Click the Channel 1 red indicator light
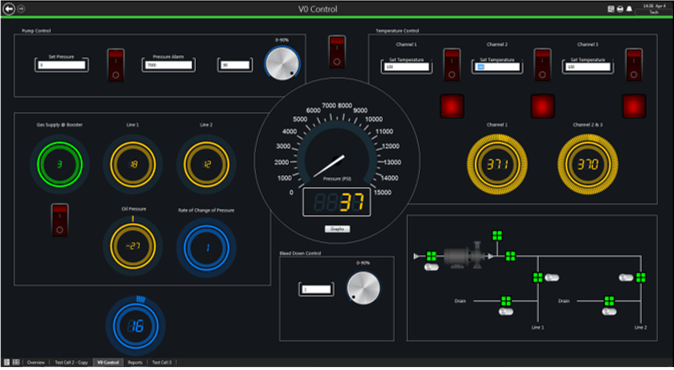Screen dimensions: 674x370 click(452, 106)
